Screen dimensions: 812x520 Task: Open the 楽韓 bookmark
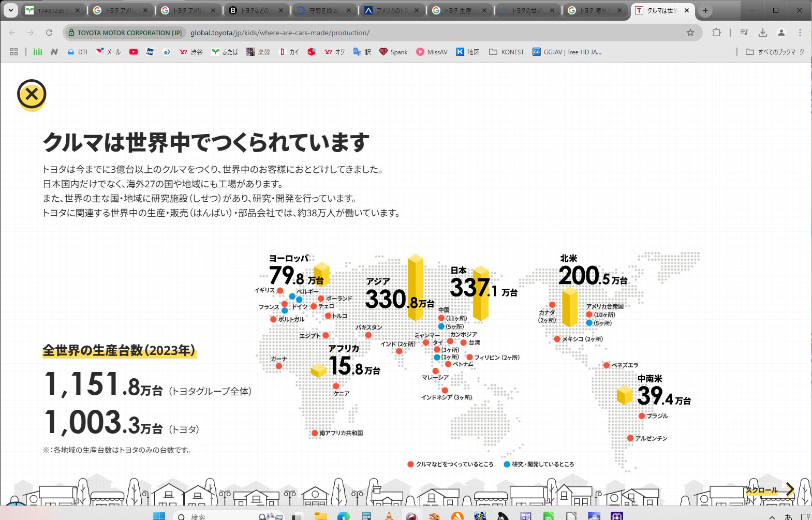point(258,52)
